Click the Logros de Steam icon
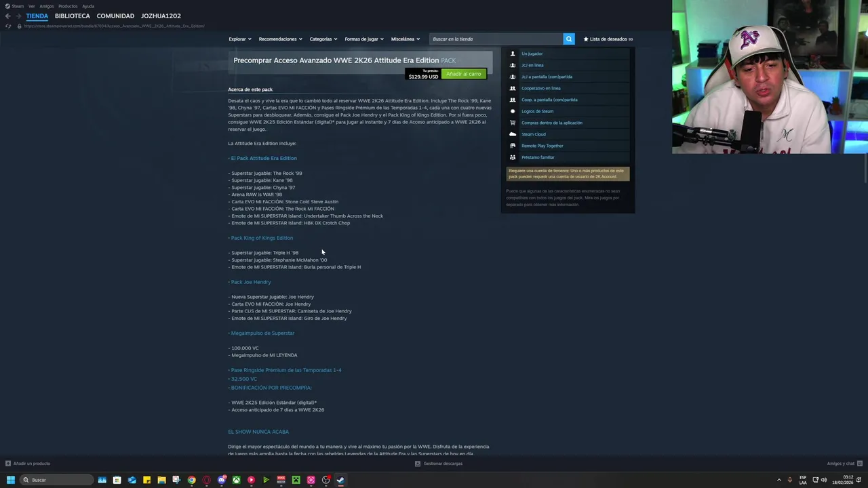Screen dimensions: 868x488 point(513,111)
